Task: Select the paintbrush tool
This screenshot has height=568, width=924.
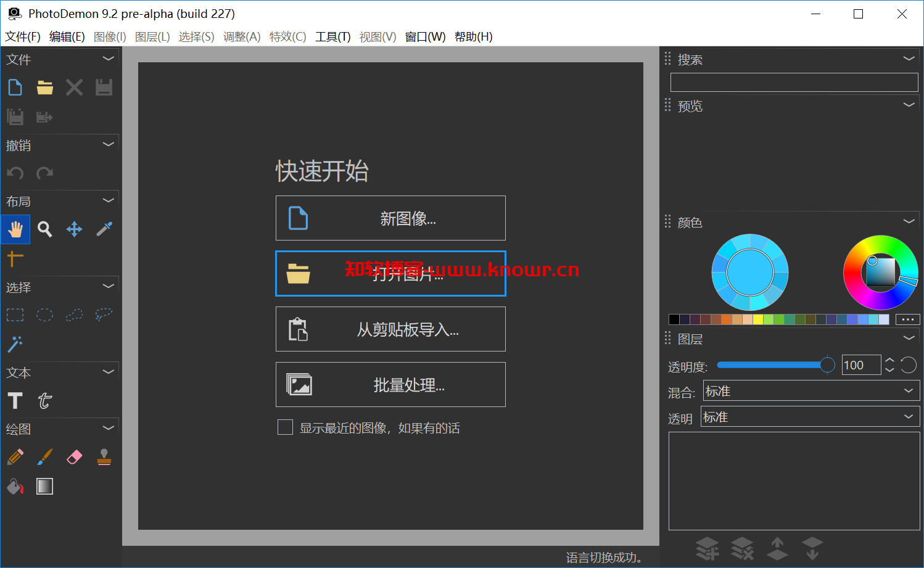Action: click(45, 457)
